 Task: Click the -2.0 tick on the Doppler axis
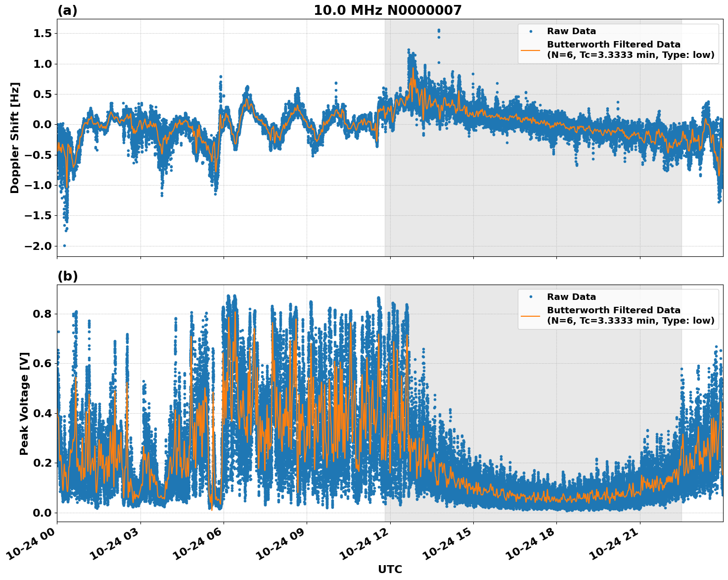tap(39, 245)
